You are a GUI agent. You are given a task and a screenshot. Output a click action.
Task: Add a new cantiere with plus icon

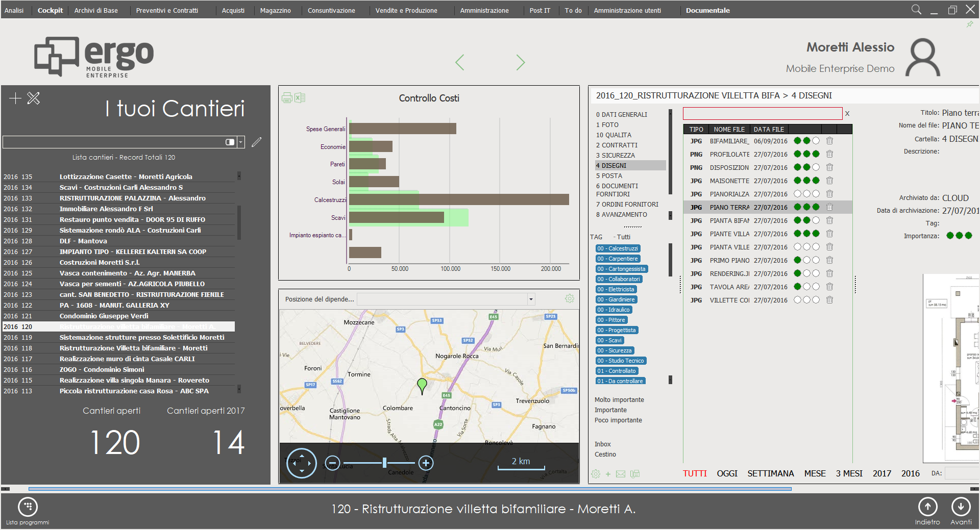pos(15,98)
